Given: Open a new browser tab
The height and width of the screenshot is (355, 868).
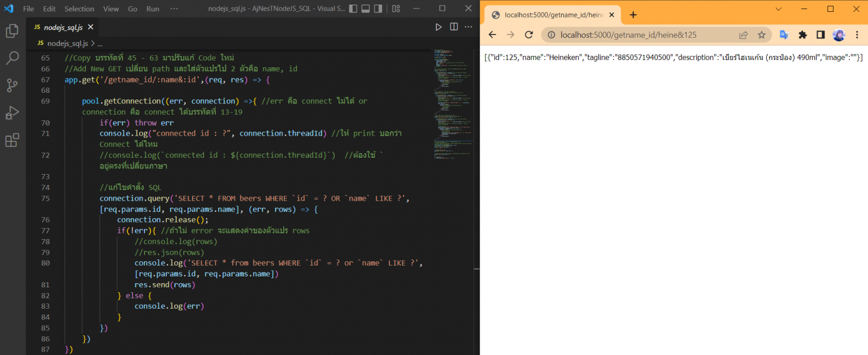Looking at the screenshot, I should (633, 15).
